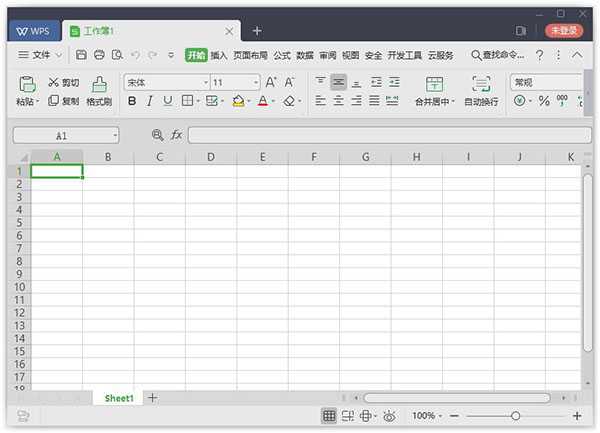Switch to the 公式 (Formulas) ribbon tab

(282, 56)
